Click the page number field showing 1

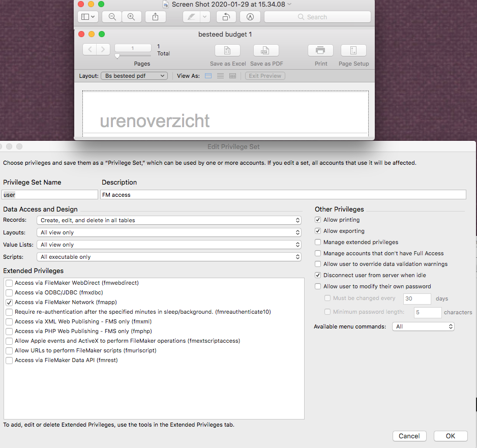click(x=133, y=48)
